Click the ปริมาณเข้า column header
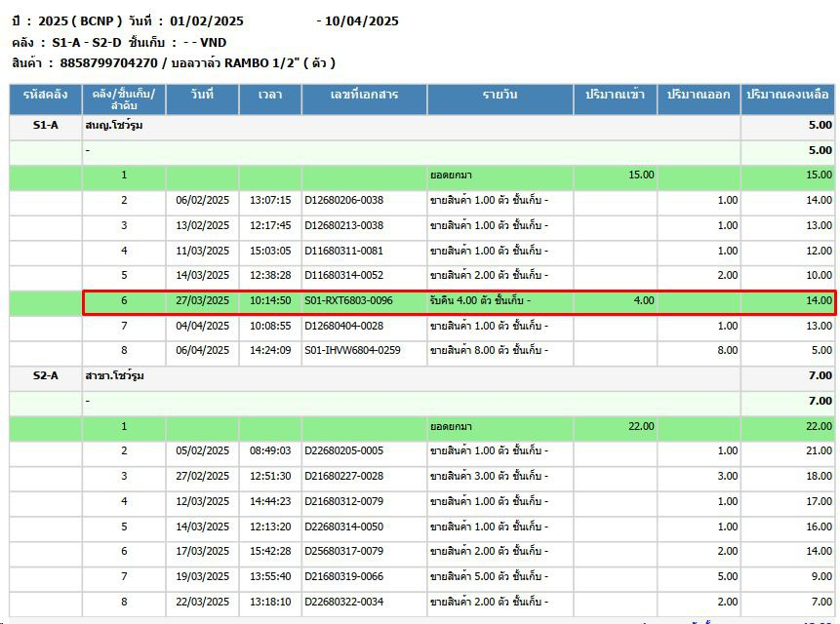The image size is (840, 624). click(615, 99)
